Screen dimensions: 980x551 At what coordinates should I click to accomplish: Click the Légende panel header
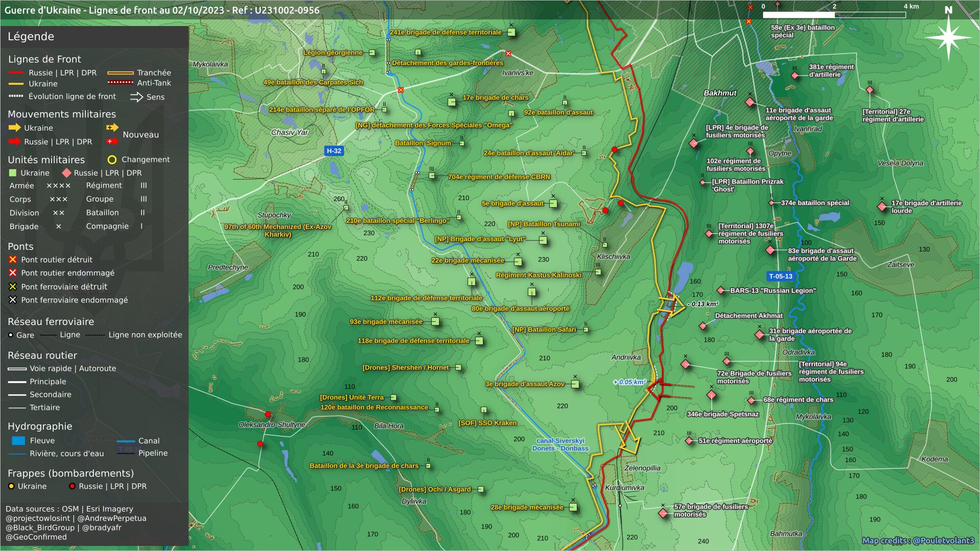click(94, 37)
